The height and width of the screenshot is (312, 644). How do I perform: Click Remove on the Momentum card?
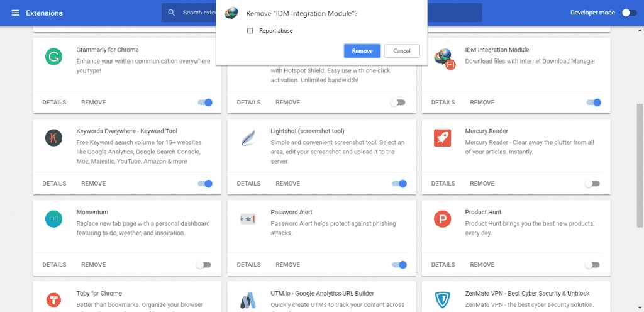pos(93,265)
